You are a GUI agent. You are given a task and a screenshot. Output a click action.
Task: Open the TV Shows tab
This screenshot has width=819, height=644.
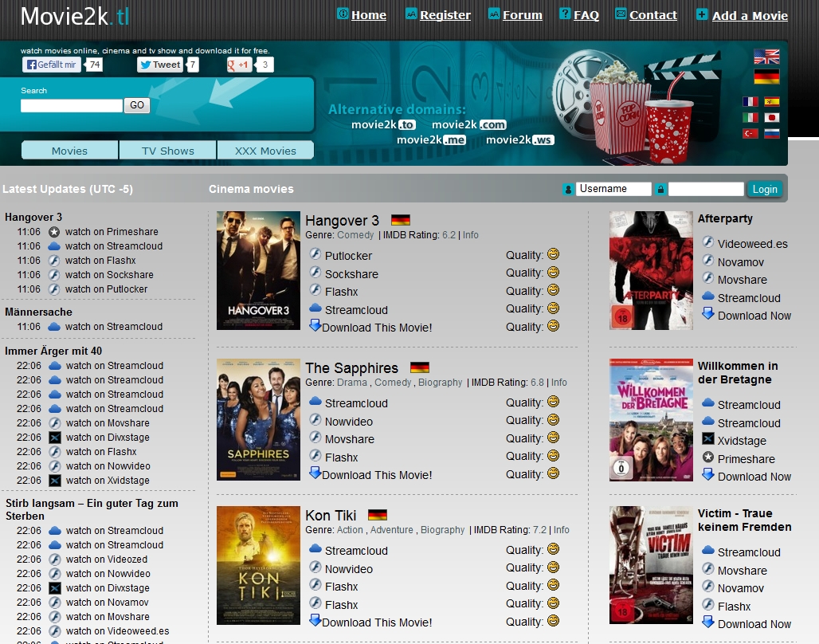click(167, 151)
